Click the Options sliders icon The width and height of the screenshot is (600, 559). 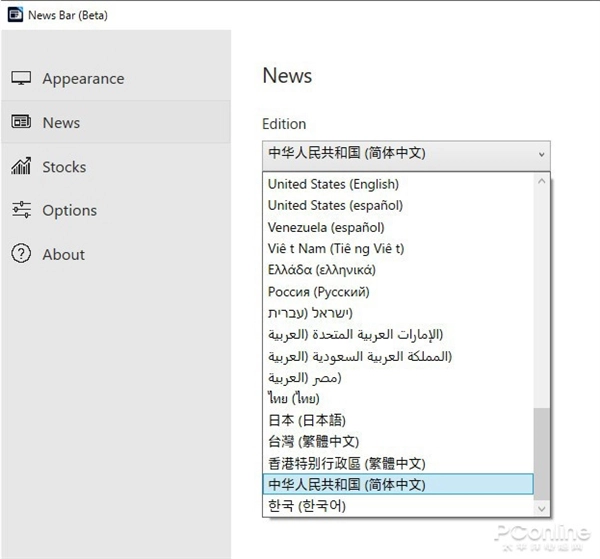click(21, 210)
